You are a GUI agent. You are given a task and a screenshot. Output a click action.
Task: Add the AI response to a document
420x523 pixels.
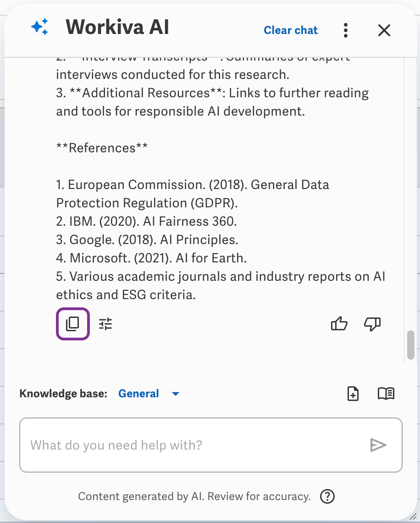coord(353,393)
